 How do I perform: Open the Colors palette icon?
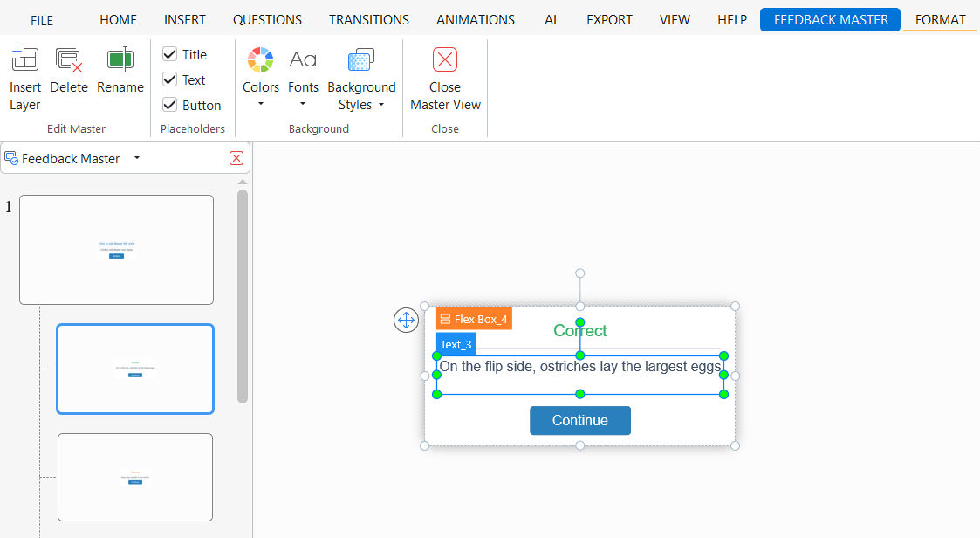[x=261, y=59]
